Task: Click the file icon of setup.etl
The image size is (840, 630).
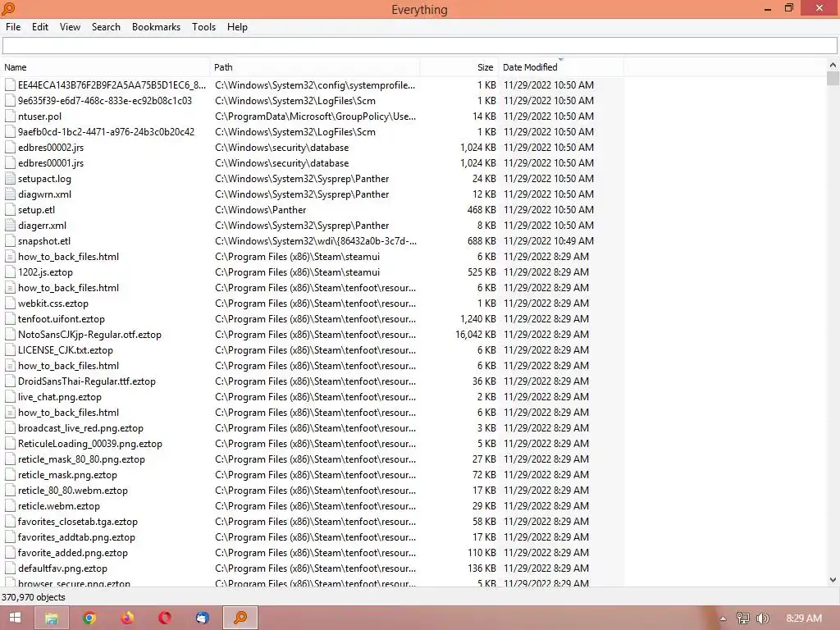Action: click(10, 209)
